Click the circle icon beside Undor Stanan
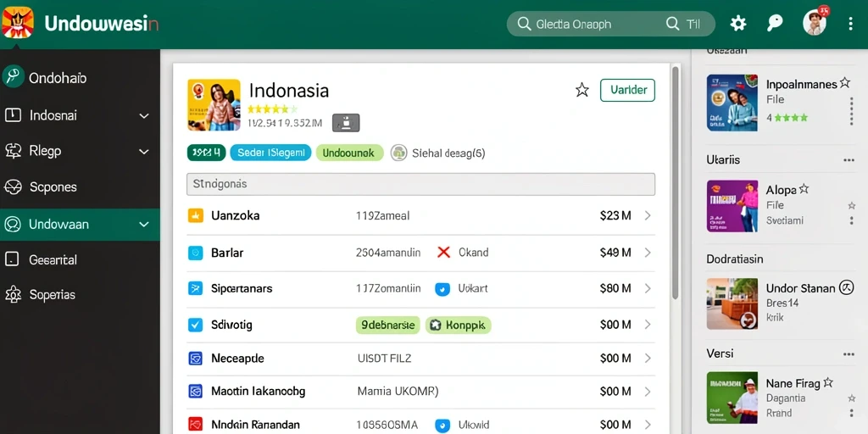Screen dimensions: 868x434 click(847, 287)
